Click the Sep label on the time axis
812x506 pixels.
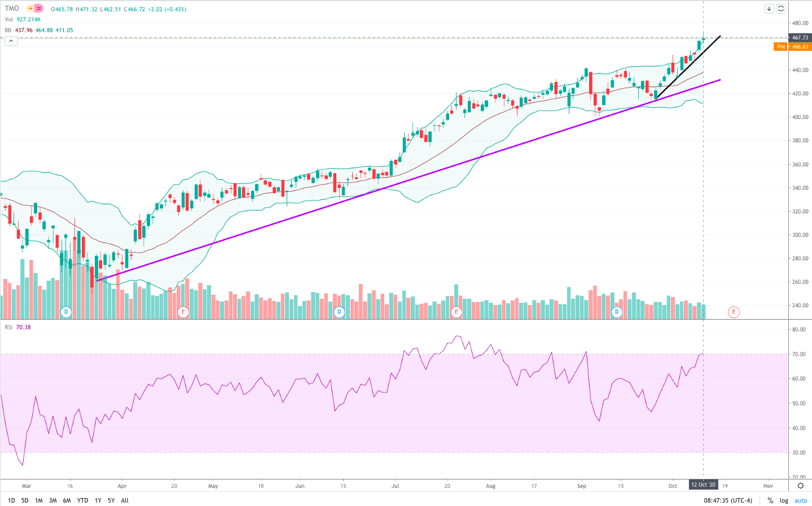(x=582, y=486)
